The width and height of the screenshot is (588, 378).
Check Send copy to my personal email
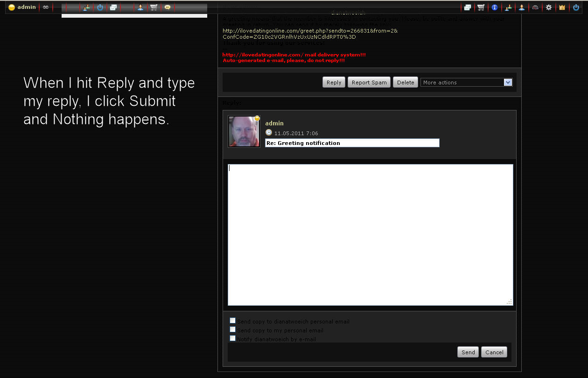[x=232, y=330]
